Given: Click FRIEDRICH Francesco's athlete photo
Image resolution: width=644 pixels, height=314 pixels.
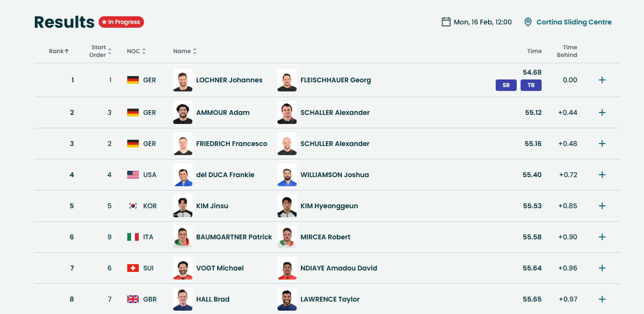Looking at the screenshot, I should click(183, 144).
